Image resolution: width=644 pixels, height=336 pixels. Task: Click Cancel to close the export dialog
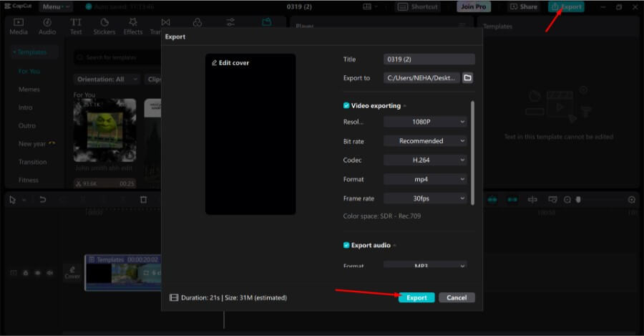[457, 297]
